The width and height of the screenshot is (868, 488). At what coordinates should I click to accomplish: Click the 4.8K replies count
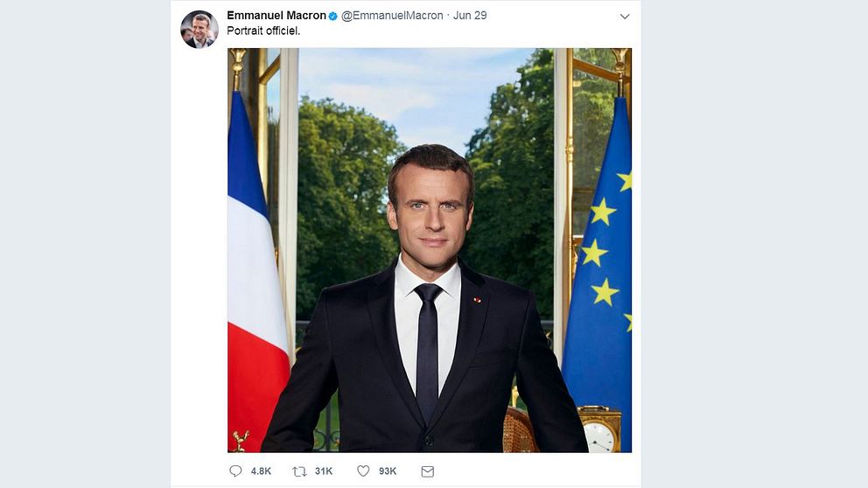(261, 471)
